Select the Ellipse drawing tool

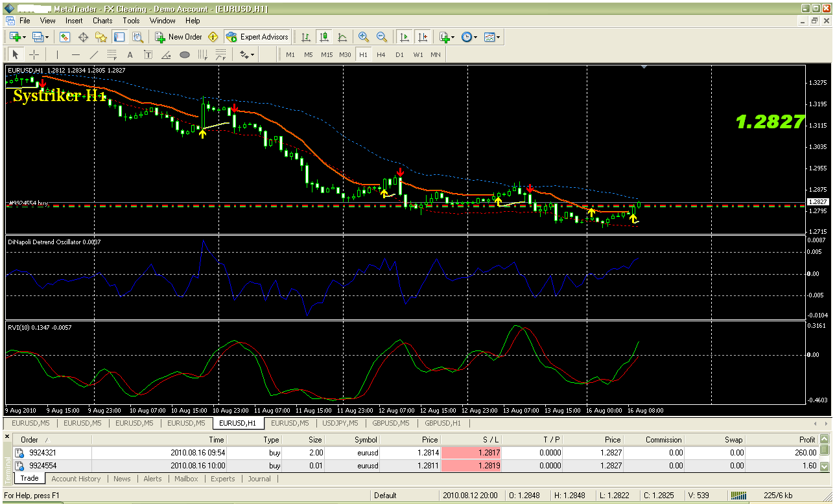tap(184, 54)
